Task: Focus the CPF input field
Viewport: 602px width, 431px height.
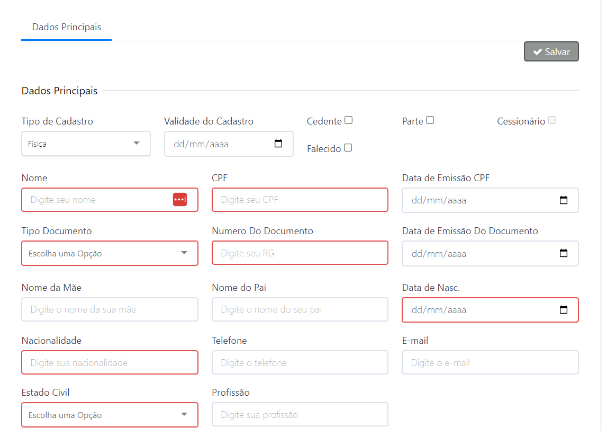Action: 299,200
